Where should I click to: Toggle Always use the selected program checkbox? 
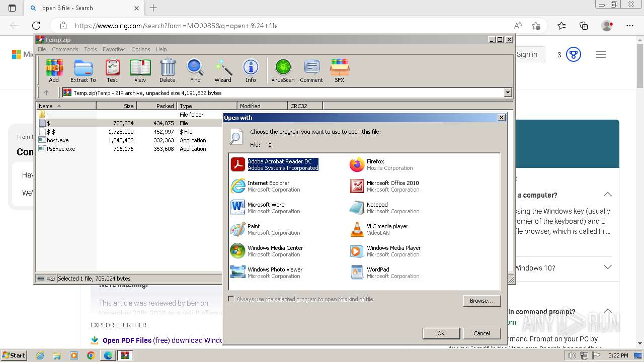[231, 299]
